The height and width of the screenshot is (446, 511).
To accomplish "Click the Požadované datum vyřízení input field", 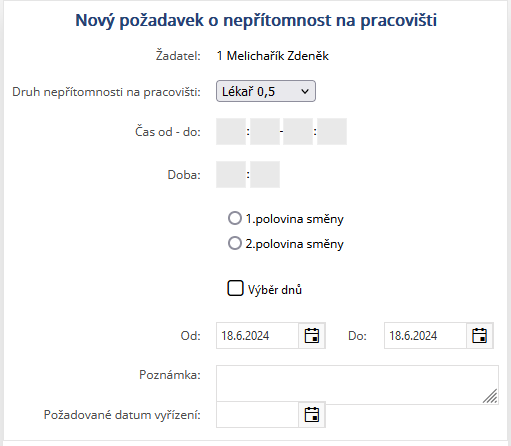I will [x=257, y=415].
